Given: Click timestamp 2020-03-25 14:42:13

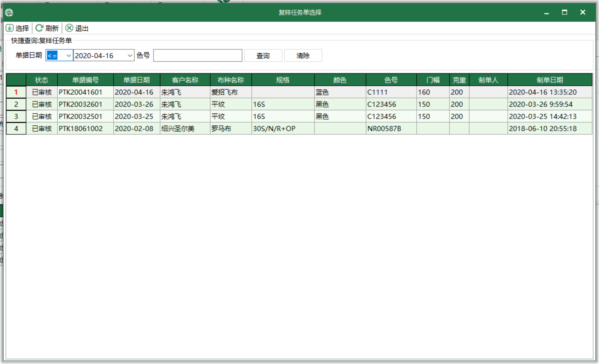Looking at the screenshot, I should 550,116.
